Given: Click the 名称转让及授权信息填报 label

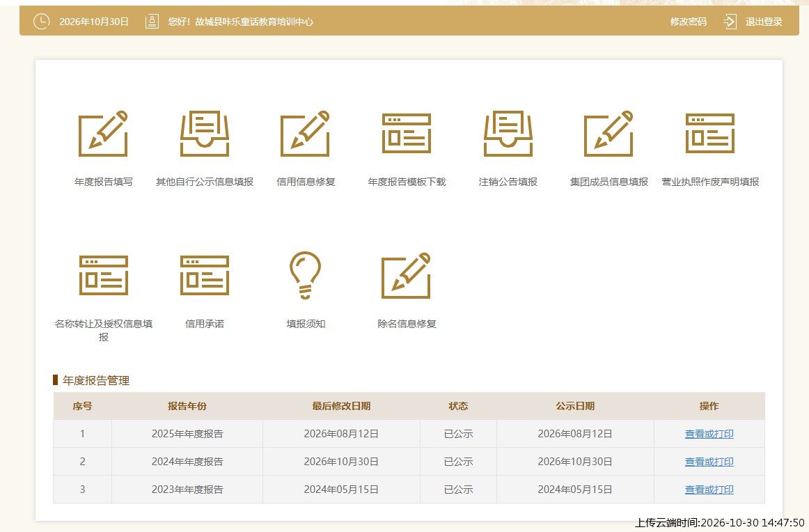Looking at the screenshot, I should (104, 330).
